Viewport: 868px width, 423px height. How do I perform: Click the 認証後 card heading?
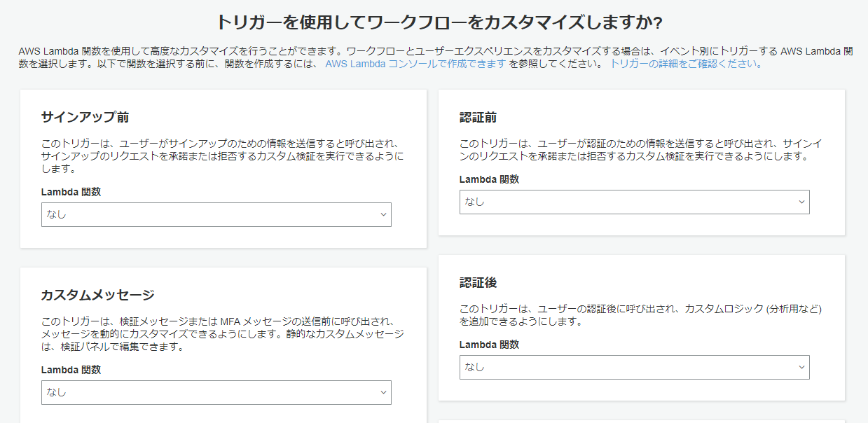tap(478, 282)
